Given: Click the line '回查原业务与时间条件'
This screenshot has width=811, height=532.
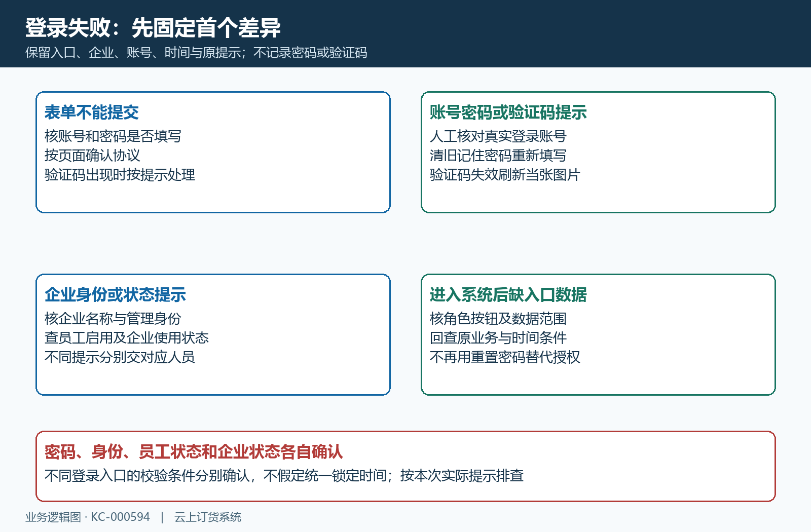Looking at the screenshot, I should [x=498, y=338].
